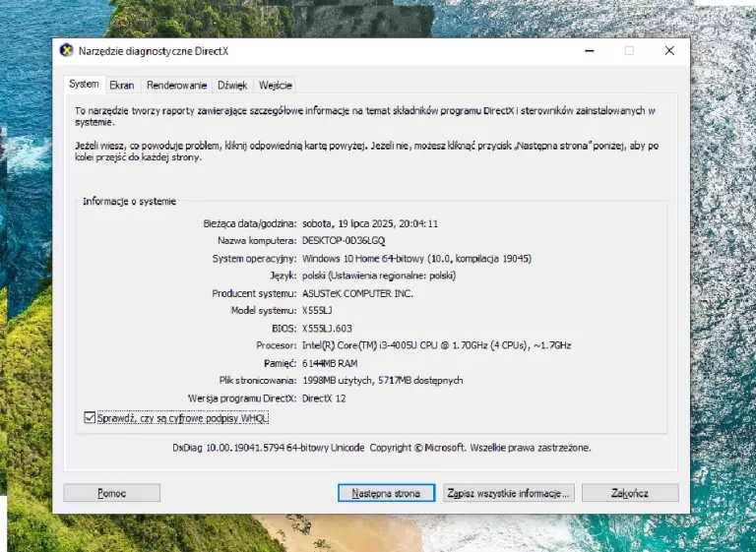Click the Narzędzie diagnostyczne DirectX window title
The height and width of the screenshot is (552, 756).
(x=154, y=51)
